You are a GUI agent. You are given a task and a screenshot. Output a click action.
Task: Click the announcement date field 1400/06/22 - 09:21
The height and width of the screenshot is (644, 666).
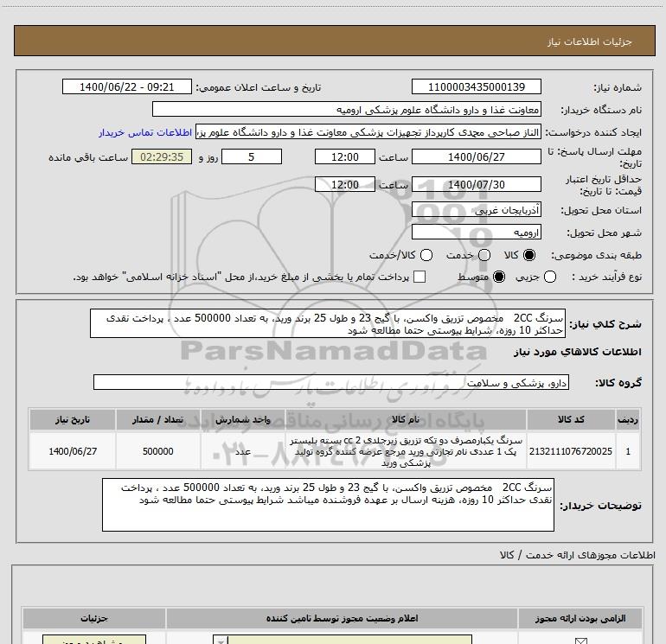[127, 87]
